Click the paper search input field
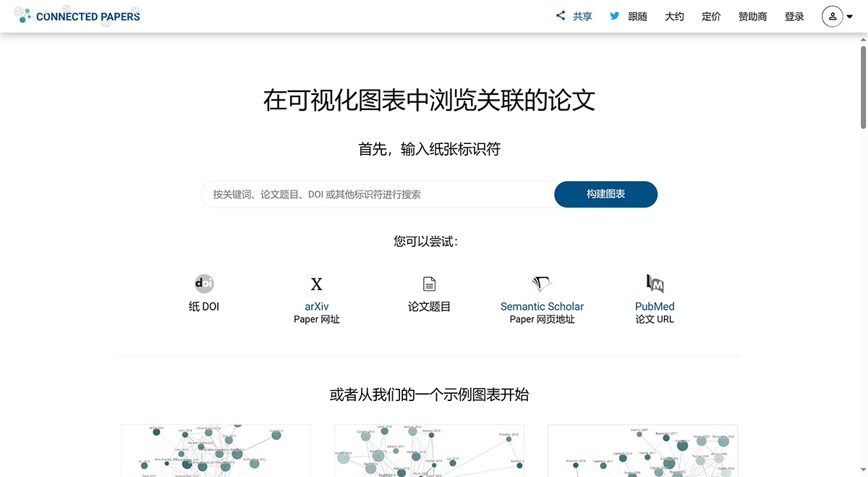This screenshot has width=868, height=477. pyautogui.click(x=362, y=194)
